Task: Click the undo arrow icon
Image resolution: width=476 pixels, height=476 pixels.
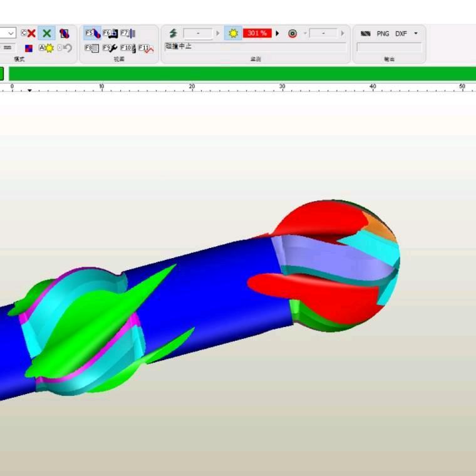Action: 65,48
